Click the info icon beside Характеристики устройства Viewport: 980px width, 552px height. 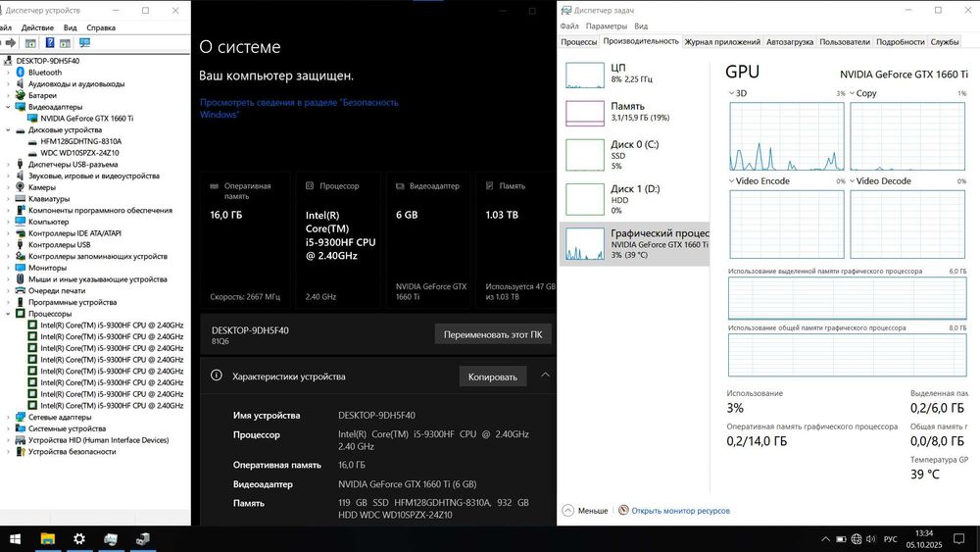click(x=217, y=376)
